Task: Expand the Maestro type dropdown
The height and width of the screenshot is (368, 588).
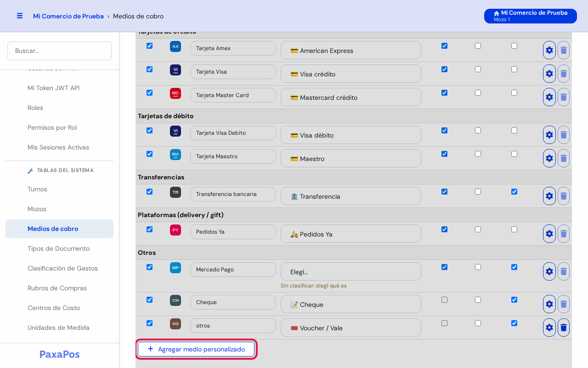Action: pyautogui.click(x=351, y=158)
